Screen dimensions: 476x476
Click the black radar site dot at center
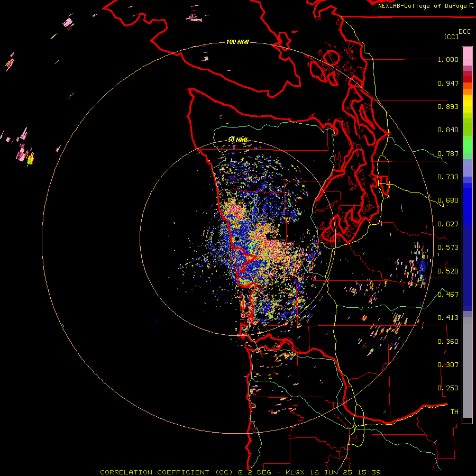click(x=236, y=240)
